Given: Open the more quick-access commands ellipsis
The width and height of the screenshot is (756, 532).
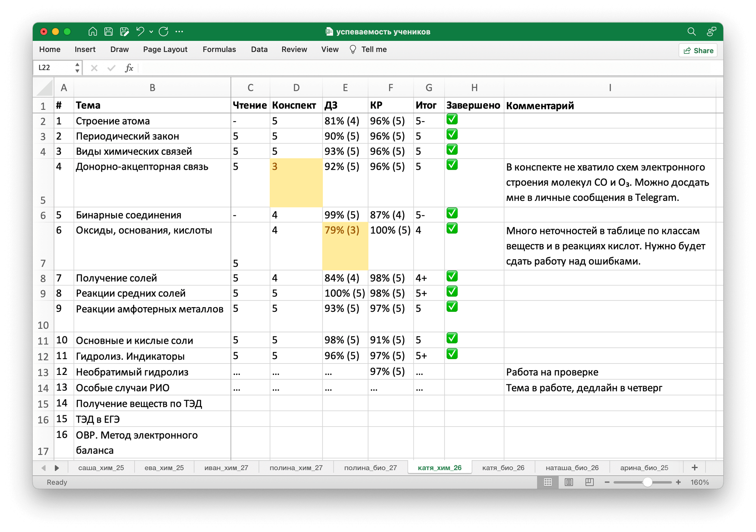Looking at the screenshot, I should [x=179, y=32].
